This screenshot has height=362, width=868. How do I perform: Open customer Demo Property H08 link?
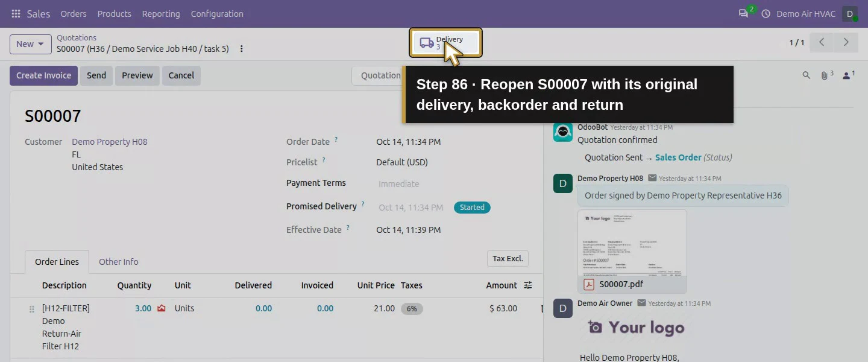110,142
